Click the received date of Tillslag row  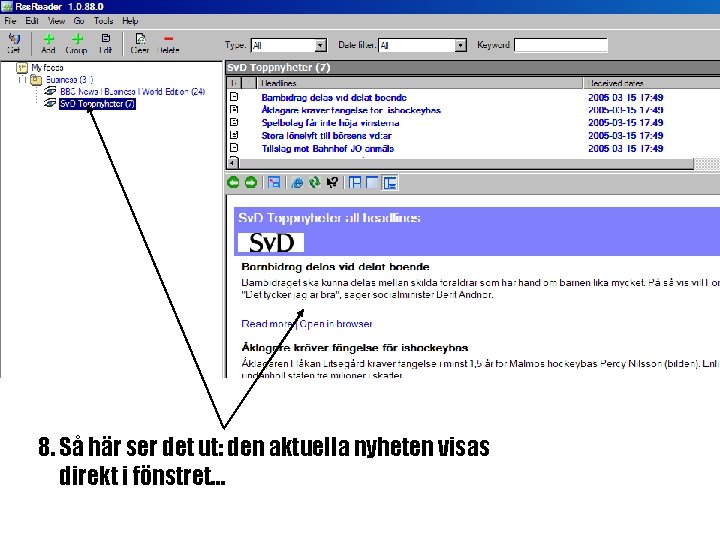coord(625,148)
